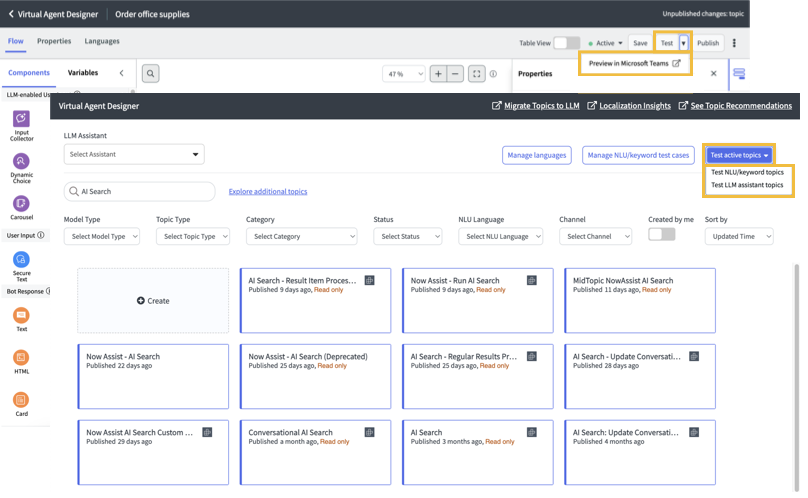Open the Select Category dropdown

[301, 236]
